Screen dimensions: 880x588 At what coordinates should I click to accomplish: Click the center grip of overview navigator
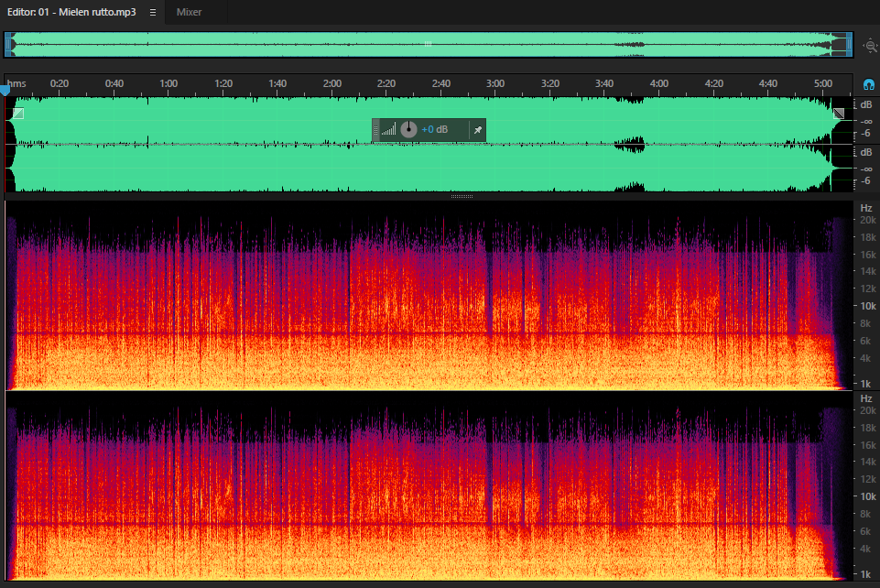[429, 44]
